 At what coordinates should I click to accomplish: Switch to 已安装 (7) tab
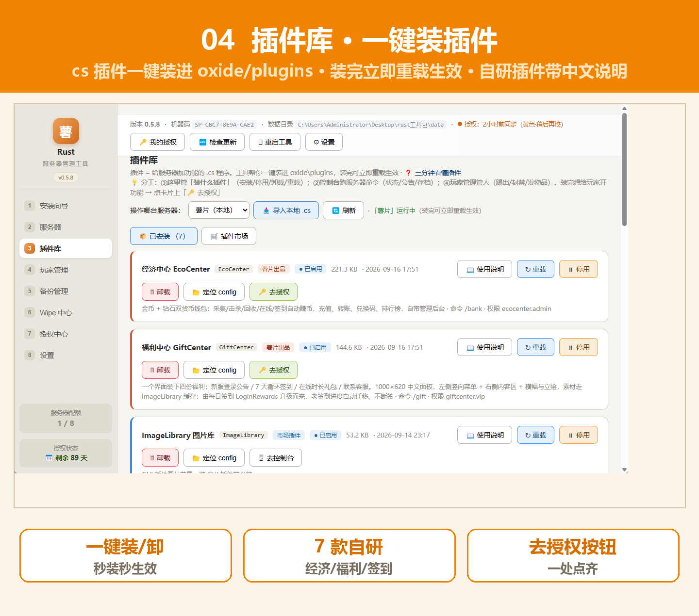pos(164,236)
